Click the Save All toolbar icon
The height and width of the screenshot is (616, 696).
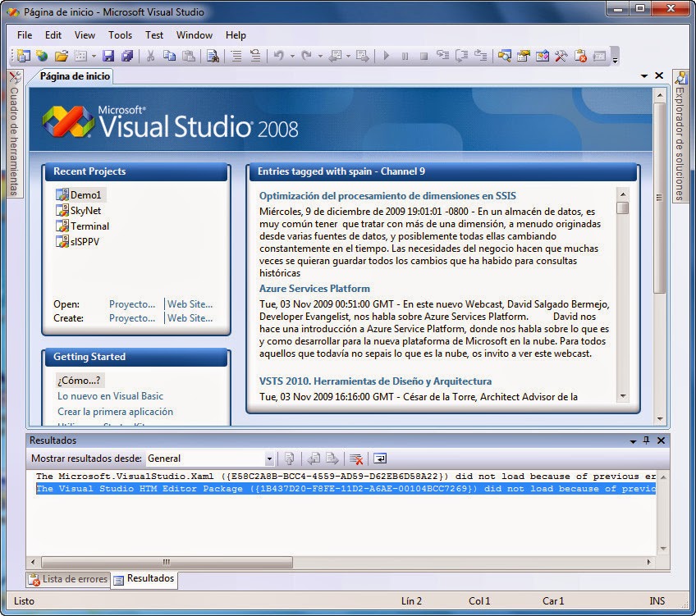pos(127,56)
